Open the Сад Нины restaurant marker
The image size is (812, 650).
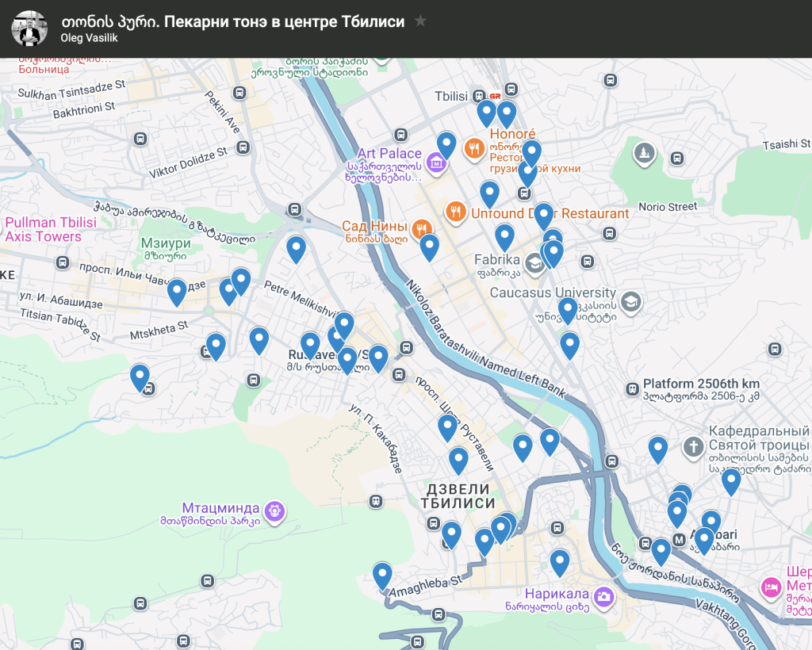point(422,228)
